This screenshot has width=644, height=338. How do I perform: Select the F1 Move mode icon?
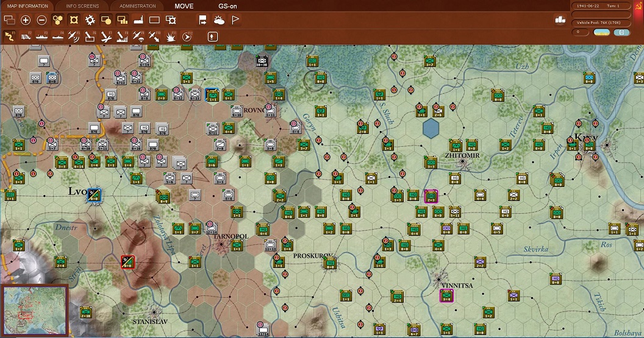pyautogui.click(x=9, y=37)
